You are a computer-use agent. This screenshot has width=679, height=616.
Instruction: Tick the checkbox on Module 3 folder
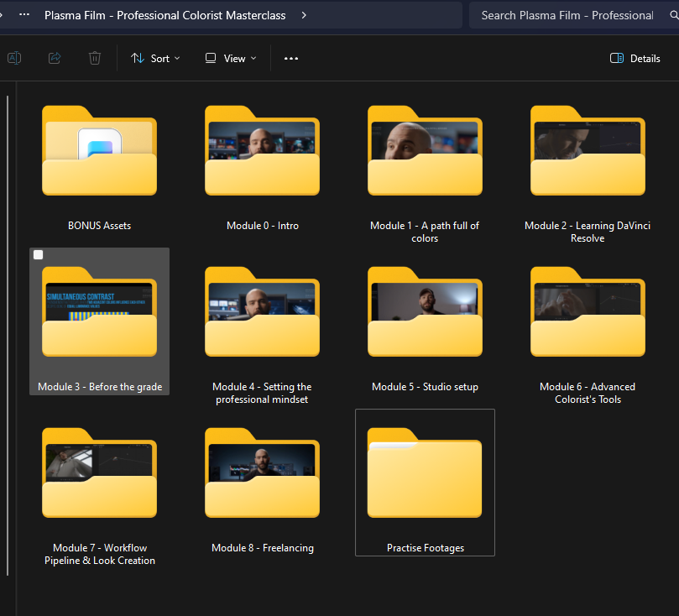point(38,255)
